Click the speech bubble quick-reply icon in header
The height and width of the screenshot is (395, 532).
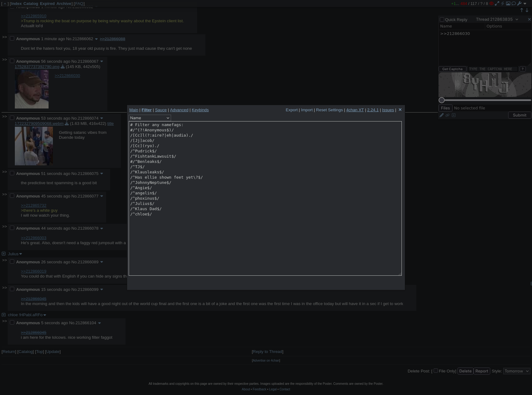tap(514, 4)
